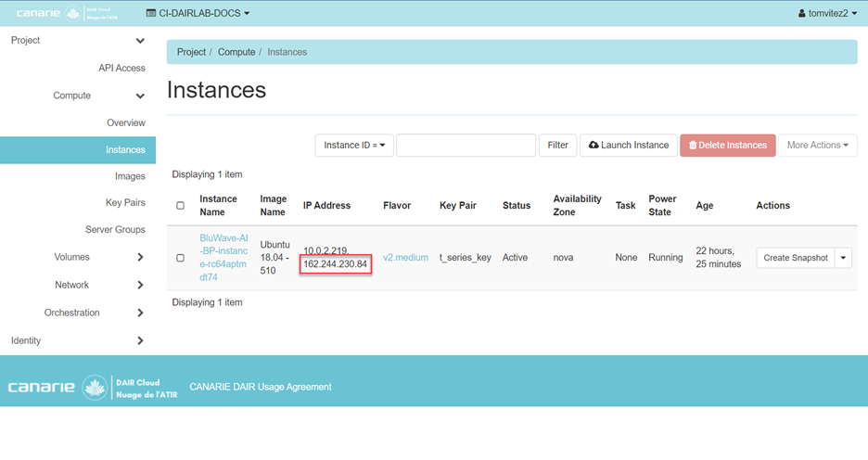Select all instances with header checkbox
The image size is (868, 460).
point(181,206)
